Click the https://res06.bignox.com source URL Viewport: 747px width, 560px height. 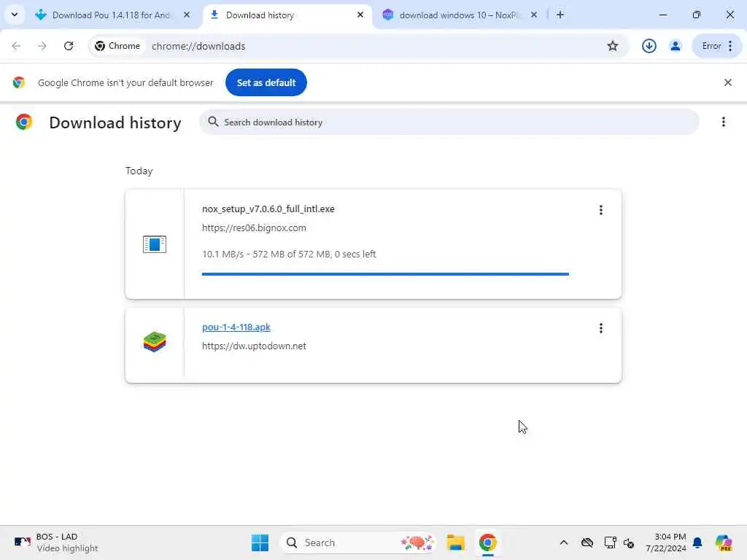coord(254,228)
